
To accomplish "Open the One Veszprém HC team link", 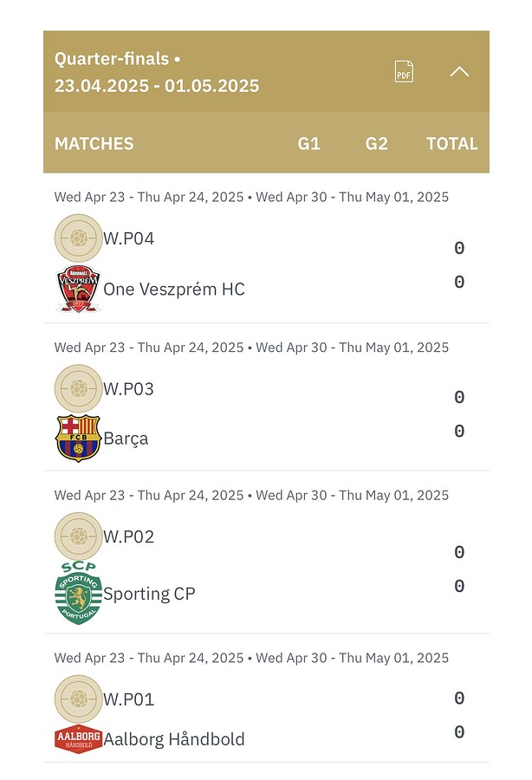I will pyautogui.click(x=174, y=289).
